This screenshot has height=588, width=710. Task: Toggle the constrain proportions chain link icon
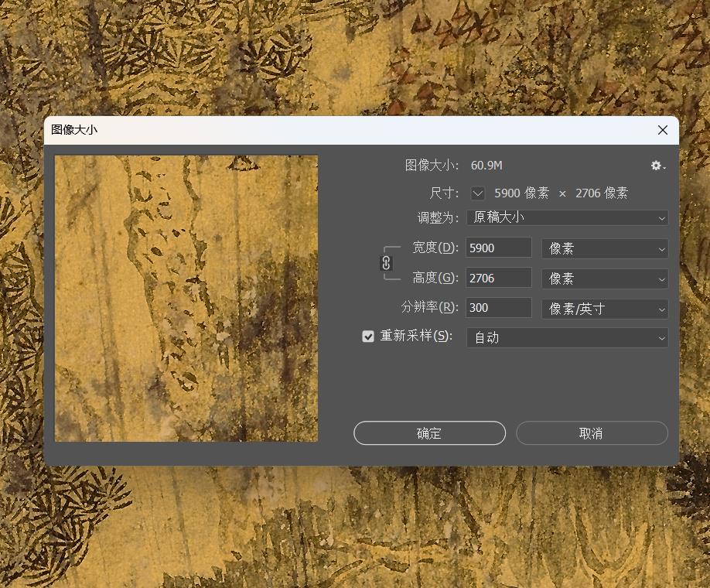(386, 263)
